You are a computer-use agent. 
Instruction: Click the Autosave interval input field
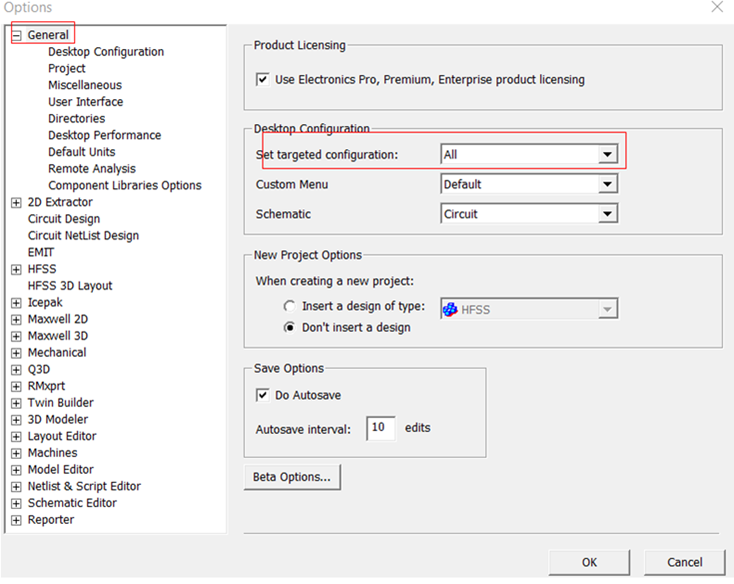380,428
